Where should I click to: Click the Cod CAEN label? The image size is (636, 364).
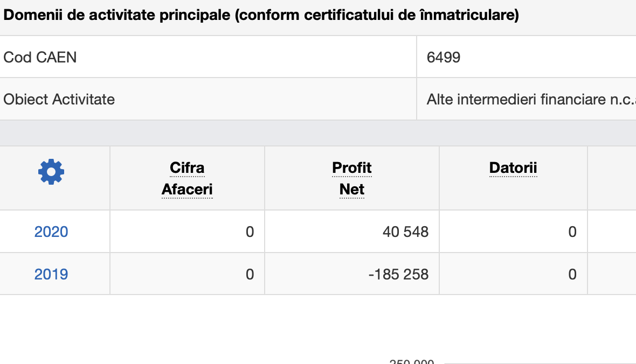click(40, 57)
